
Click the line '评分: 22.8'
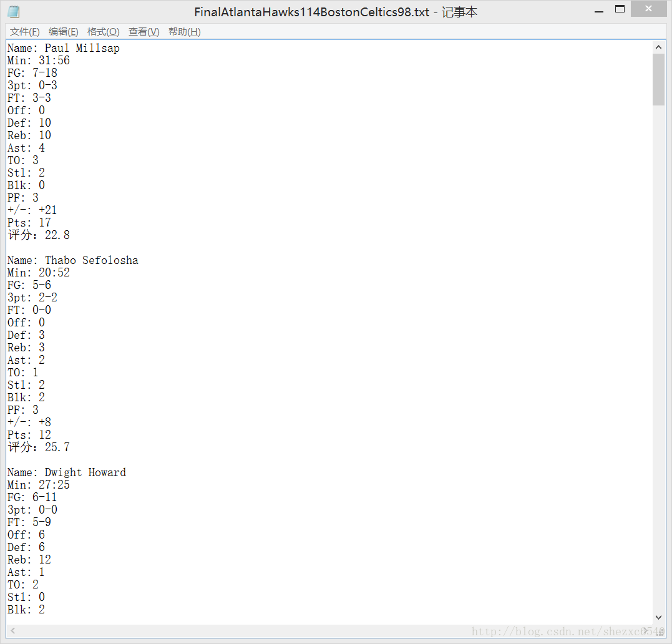[39, 235]
